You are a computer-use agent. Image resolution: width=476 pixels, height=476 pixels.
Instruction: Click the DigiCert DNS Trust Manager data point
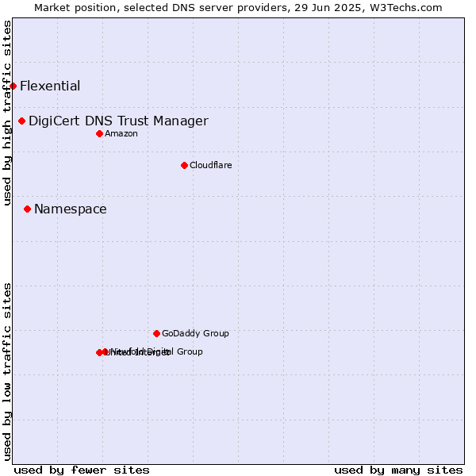click(x=22, y=121)
